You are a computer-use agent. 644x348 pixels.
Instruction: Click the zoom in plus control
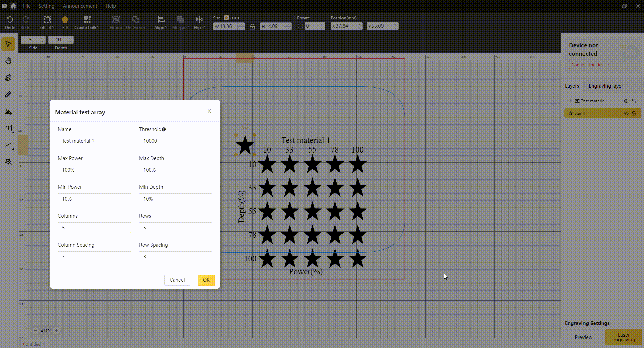point(57,331)
